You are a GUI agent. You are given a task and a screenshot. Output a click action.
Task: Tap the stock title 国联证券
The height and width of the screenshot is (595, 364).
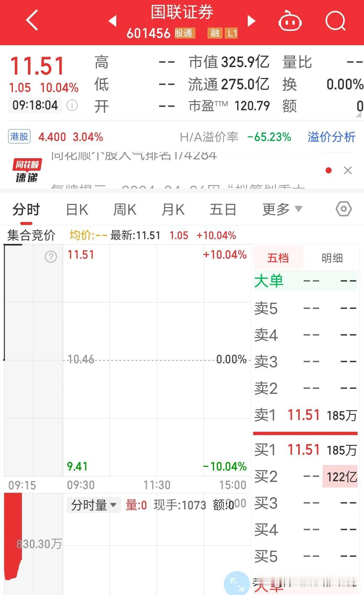[182, 12]
